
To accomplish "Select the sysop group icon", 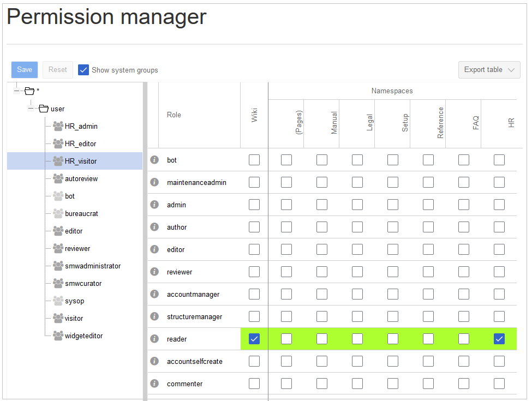I will pyautogui.click(x=58, y=301).
